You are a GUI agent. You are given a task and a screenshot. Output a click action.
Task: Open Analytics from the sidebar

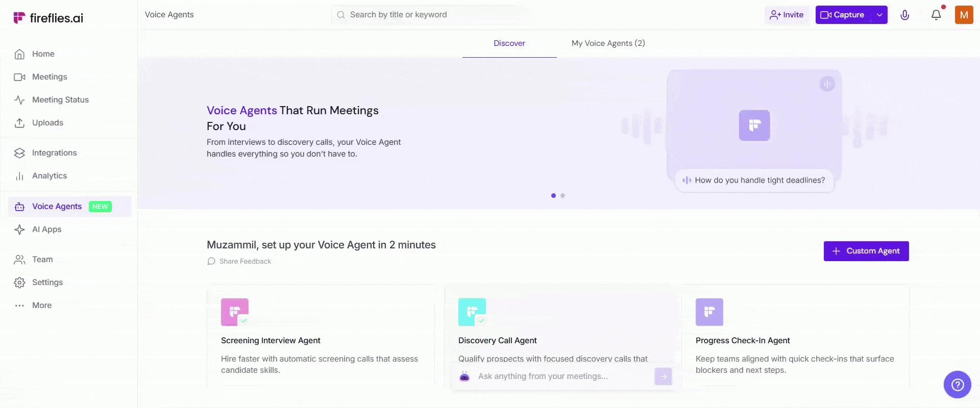tap(50, 176)
